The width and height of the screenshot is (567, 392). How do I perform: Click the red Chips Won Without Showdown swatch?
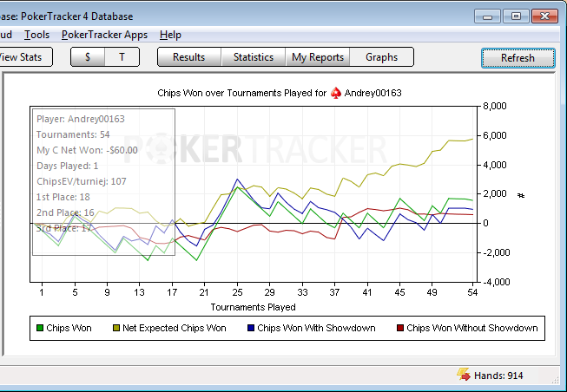pyautogui.click(x=400, y=328)
